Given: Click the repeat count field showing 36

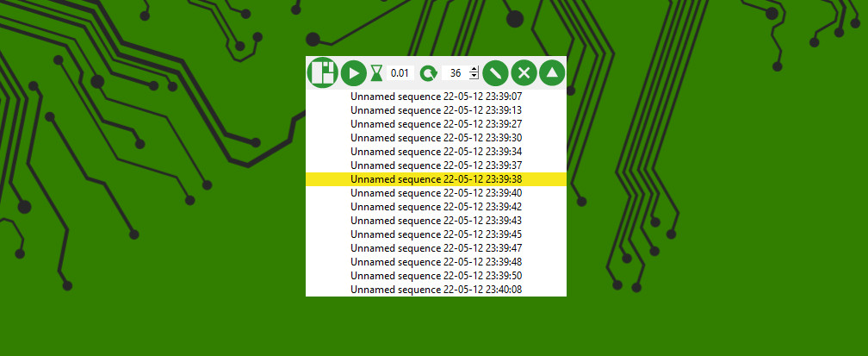Looking at the screenshot, I should 455,73.
